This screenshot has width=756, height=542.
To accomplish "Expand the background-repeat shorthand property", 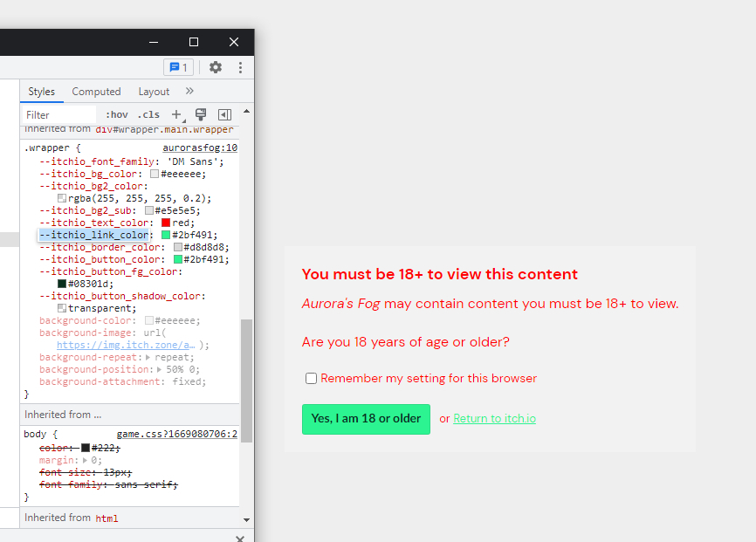I will tap(148, 357).
